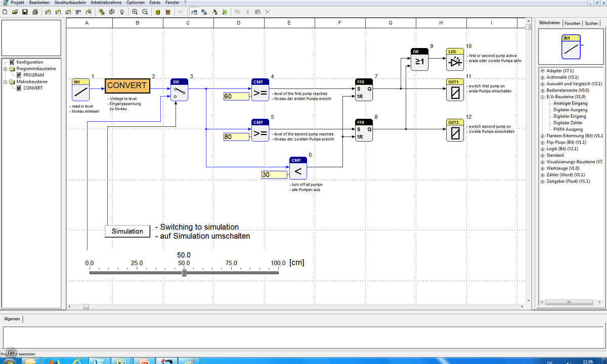The image size is (607, 364).
Task: Select the CMP >= block number 4
Action: pos(260,90)
